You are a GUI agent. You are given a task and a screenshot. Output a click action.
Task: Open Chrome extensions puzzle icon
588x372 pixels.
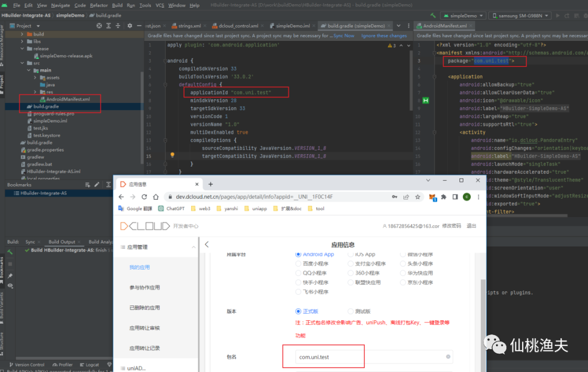(x=444, y=197)
